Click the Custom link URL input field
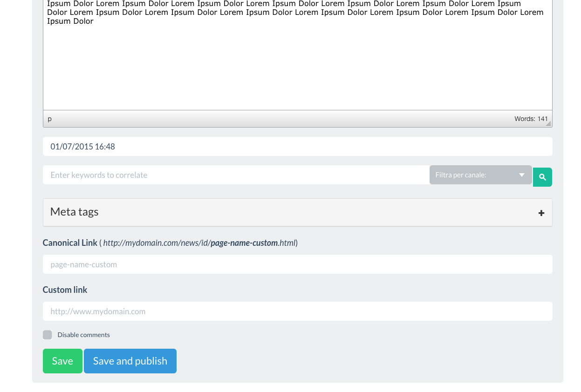 297,311
